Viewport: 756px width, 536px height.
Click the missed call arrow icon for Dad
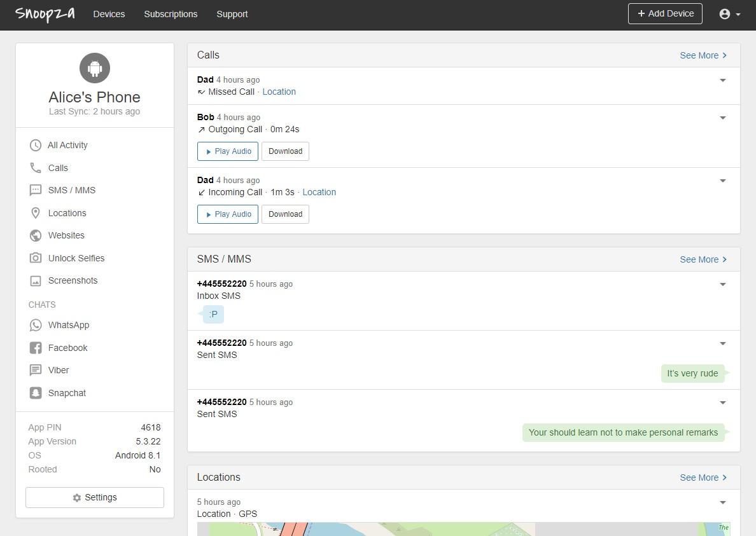pos(202,92)
